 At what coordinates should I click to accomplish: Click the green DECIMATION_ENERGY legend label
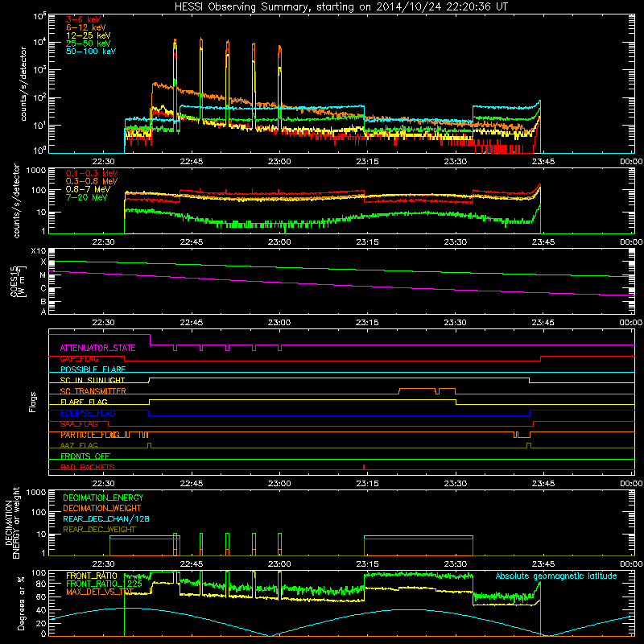coord(103,497)
